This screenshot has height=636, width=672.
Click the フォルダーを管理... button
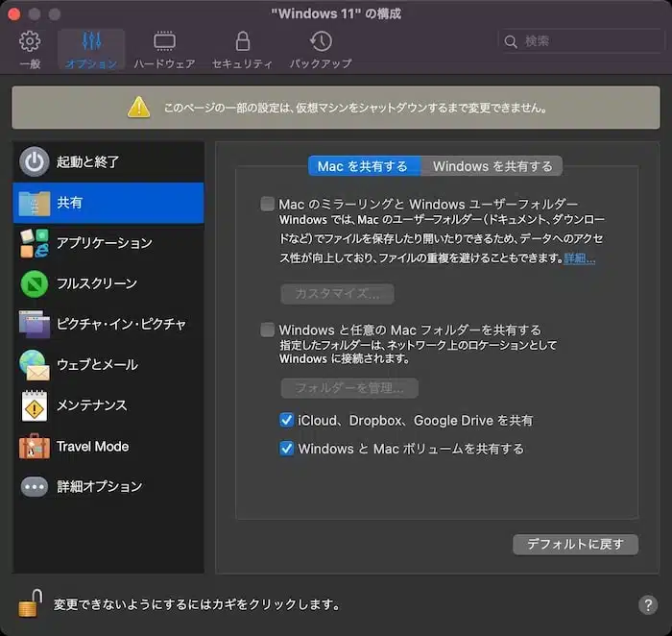click(349, 388)
